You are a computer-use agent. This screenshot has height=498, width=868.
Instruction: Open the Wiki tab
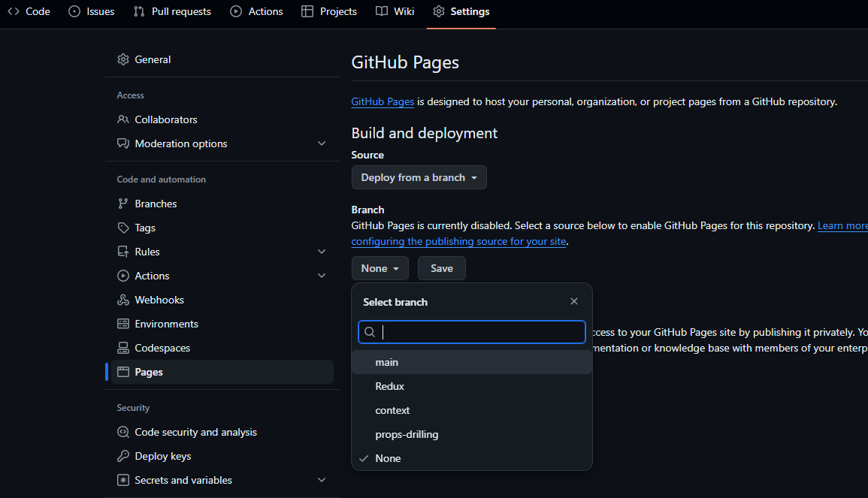[x=395, y=11]
